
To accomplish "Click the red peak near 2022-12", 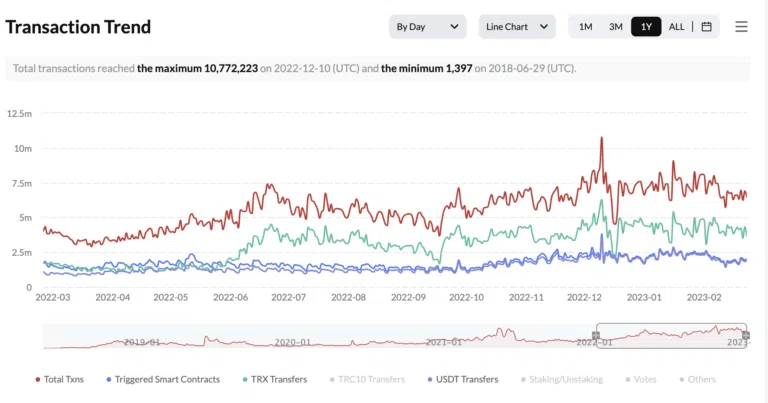I will click(602, 139).
